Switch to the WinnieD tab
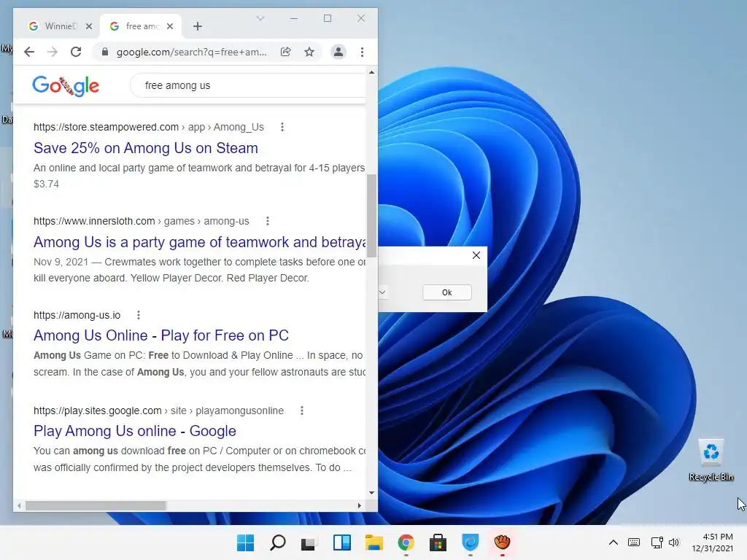747x560 pixels. [58, 26]
